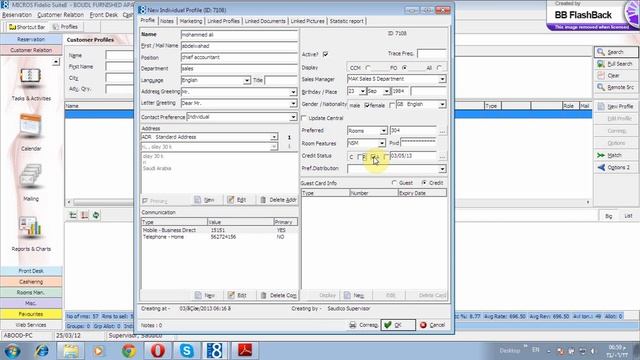The image size is (640, 360).
Task: Open Cashiering section in sidebar
Action: pyautogui.click(x=31, y=282)
